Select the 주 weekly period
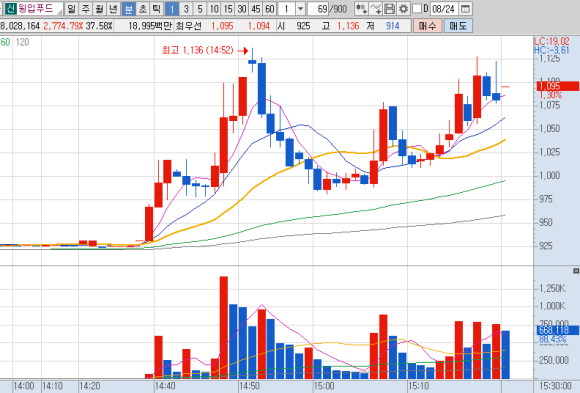This screenshot has width=580, height=393. (x=85, y=9)
